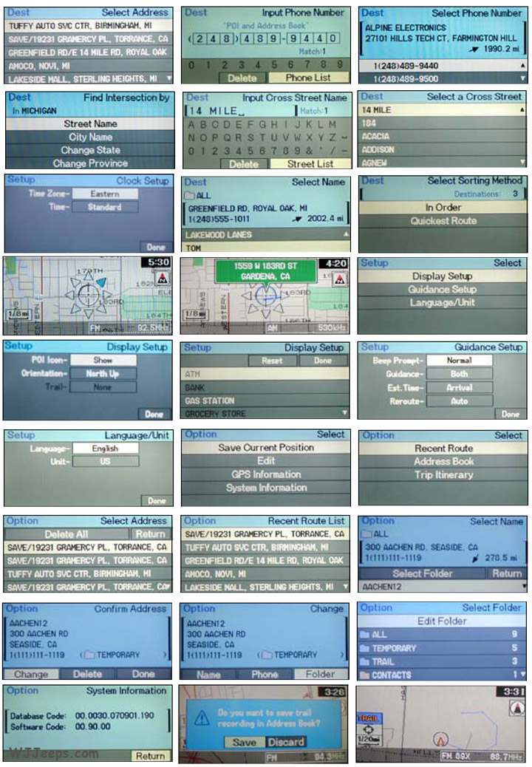Choose Guidance Setup from the Setup menu
Image resolution: width=532 pixels, height=767 pixels.
444,290
